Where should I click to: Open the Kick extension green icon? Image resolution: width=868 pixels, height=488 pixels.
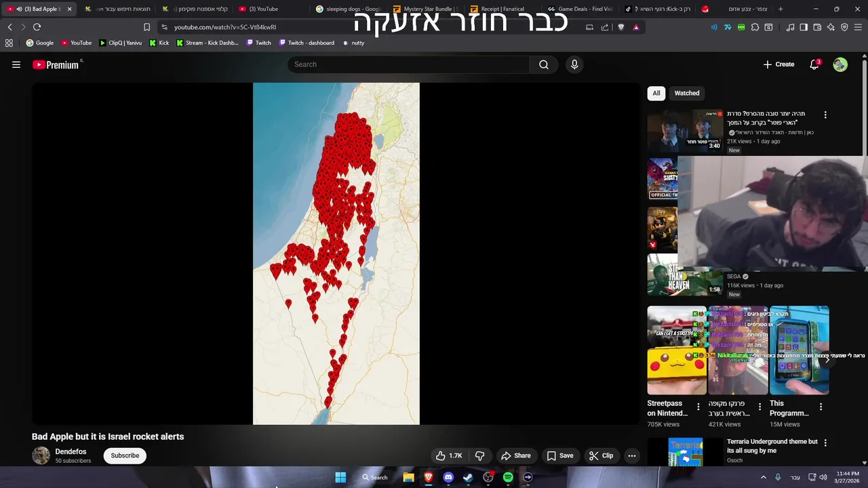pyautogui.click(x=741, y=27)
